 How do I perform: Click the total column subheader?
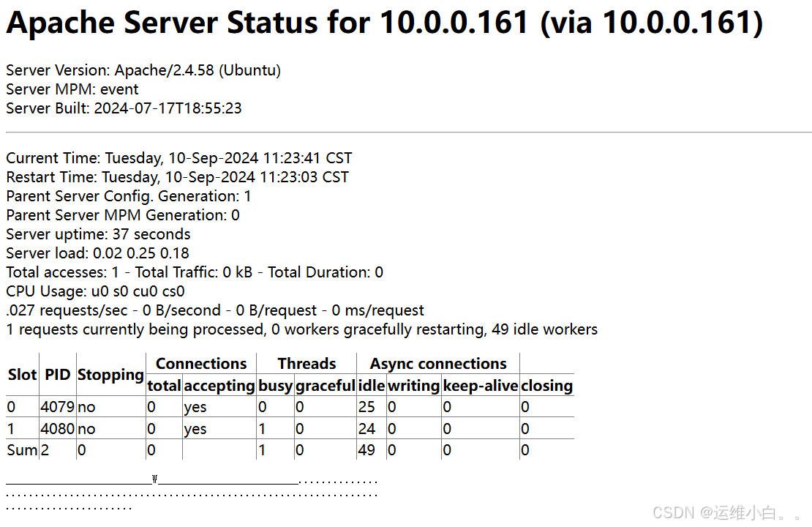(164, 386)
